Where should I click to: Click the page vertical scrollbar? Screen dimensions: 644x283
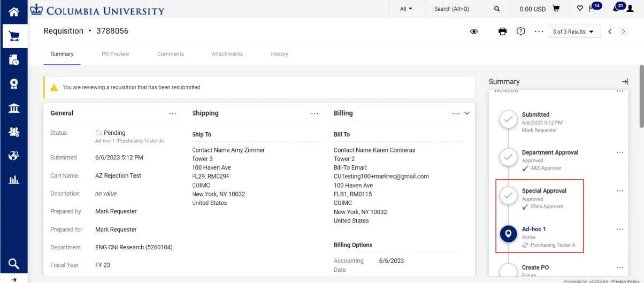[x=641, y=96]
